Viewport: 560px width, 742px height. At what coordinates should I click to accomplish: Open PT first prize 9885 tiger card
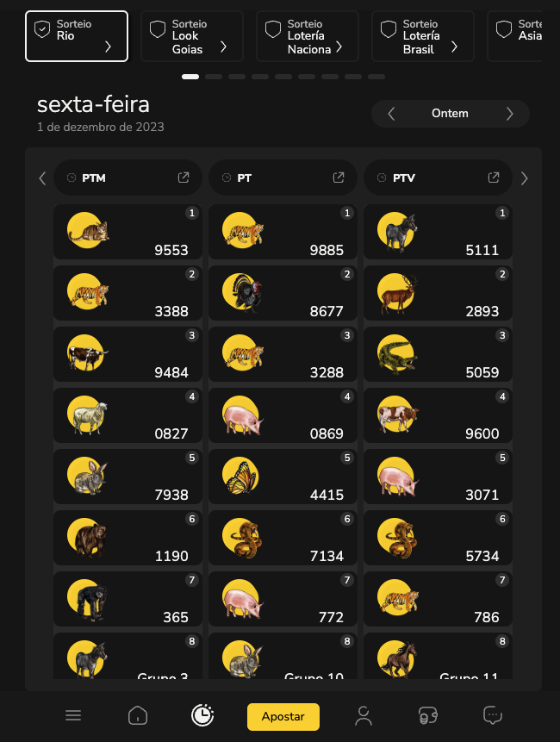click(283, 232)
